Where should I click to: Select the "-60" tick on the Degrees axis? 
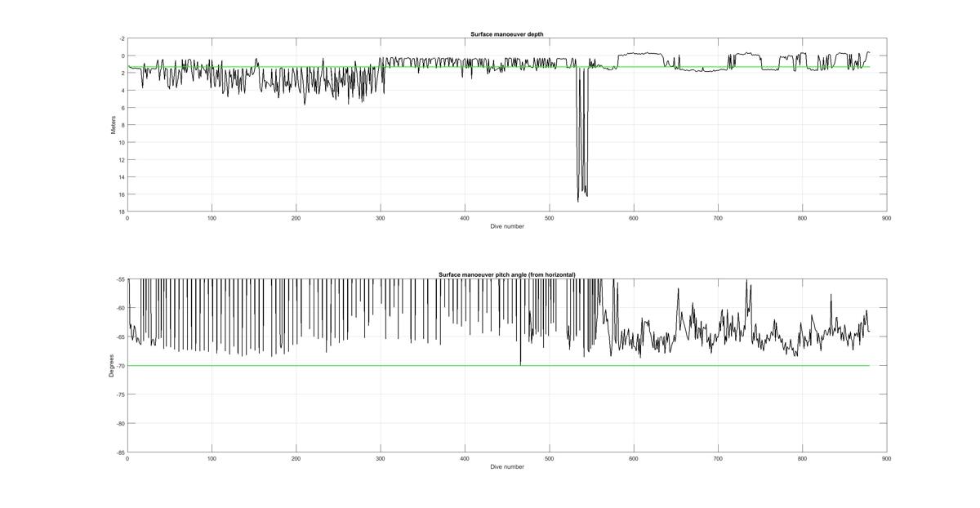point(121,308)
